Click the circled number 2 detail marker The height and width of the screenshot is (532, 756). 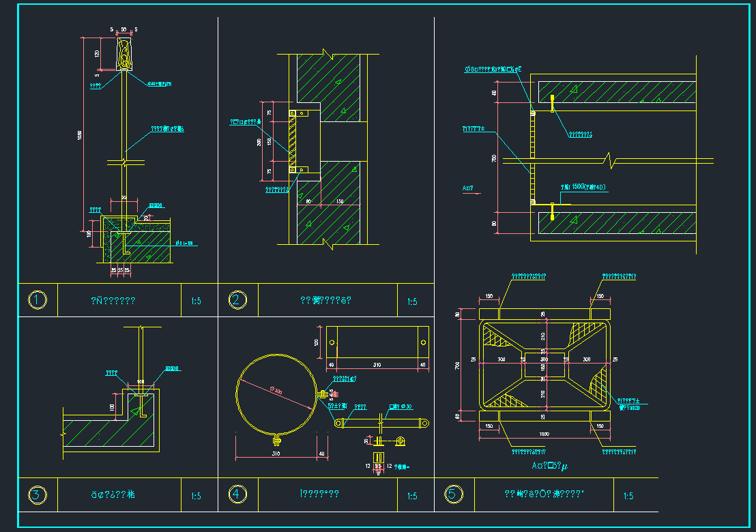[237, 300]
